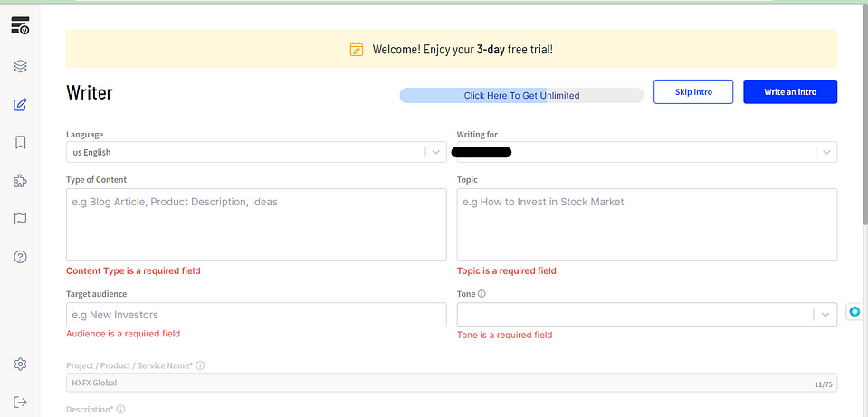The height and width of the screenshot is (417, 868).
Task: Focus the Type of Content text area
Action: point(256,224)
